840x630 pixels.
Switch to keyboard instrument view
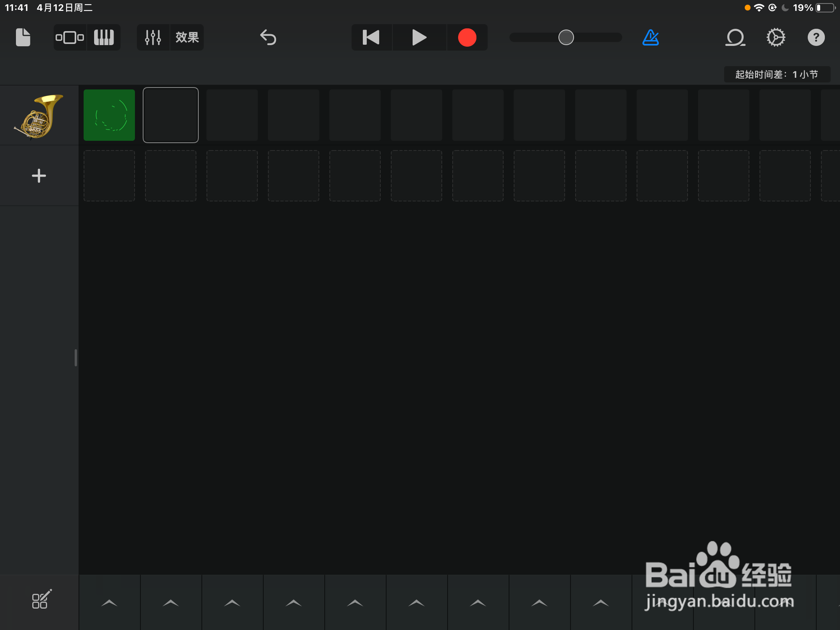click(x=104, y=37)
